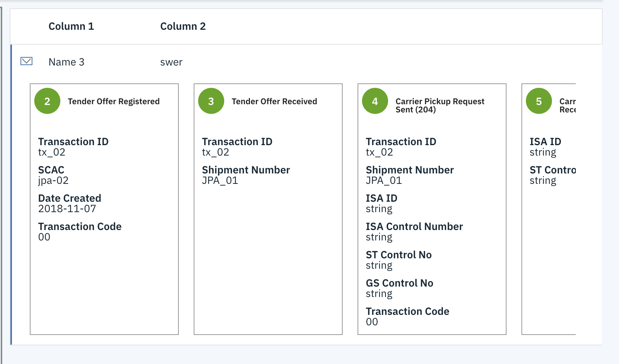The width and height of the screenshot is (619, 364).
Task: Click the green step 5 badge
Action: [539, 100]
